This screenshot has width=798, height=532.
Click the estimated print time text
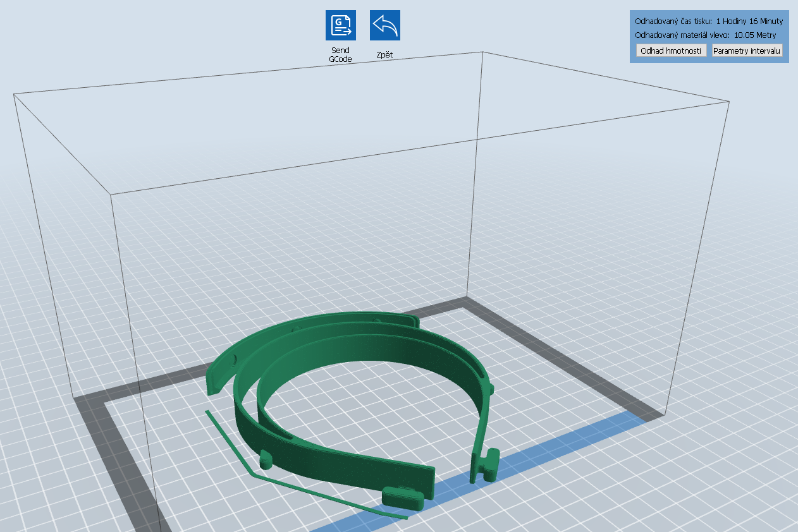click(708, 21)
